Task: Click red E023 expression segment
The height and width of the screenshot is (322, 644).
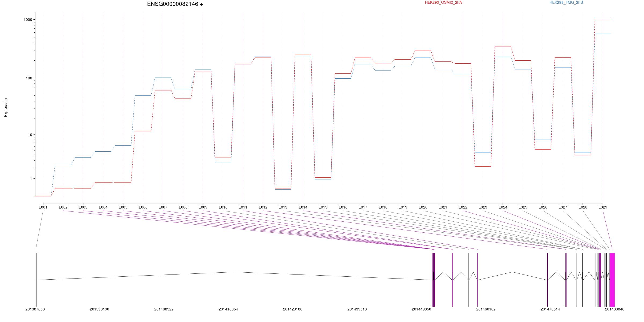Action: (483, 167)
